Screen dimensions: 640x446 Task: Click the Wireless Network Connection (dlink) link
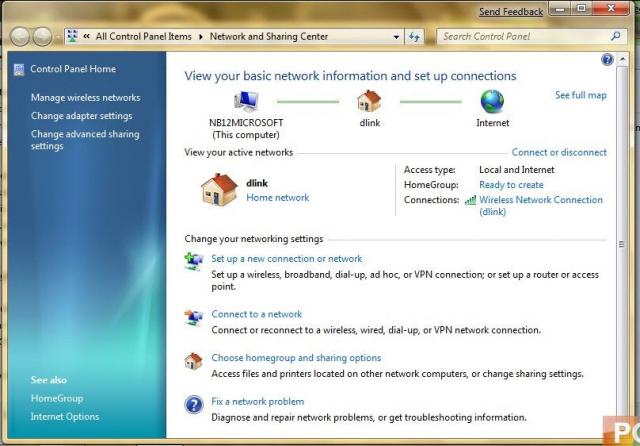(x=541, y=206)
